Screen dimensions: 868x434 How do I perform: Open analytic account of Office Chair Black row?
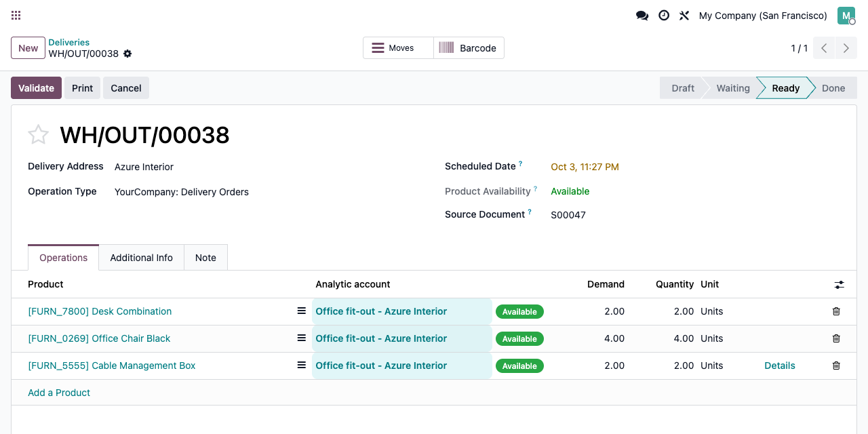click(402, 338)
